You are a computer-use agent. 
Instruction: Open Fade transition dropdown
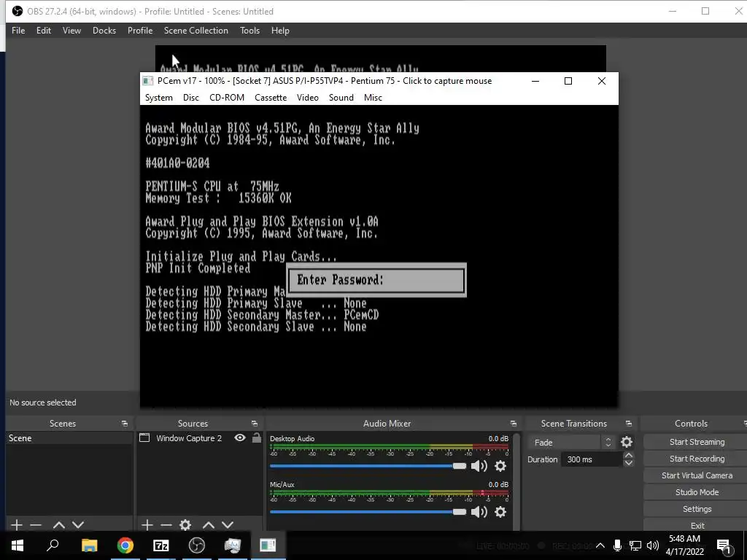pyautogui.click(x=572, y=443)
